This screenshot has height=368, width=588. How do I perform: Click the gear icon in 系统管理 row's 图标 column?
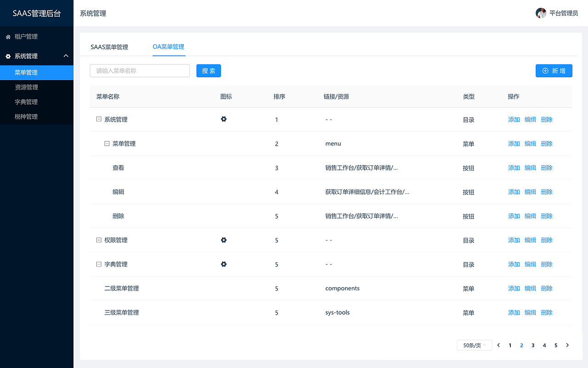click(224, 119)
